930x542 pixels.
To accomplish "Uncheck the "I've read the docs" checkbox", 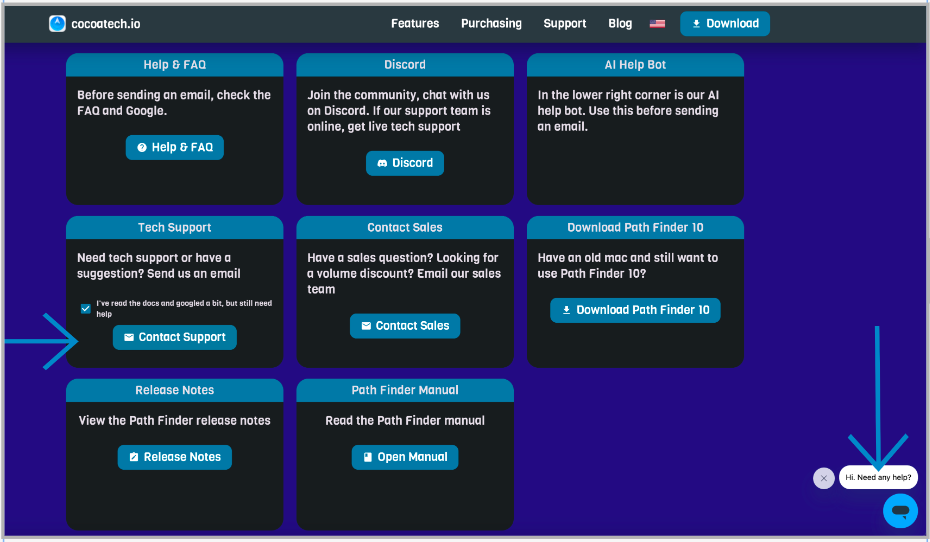I will (86, 308).
